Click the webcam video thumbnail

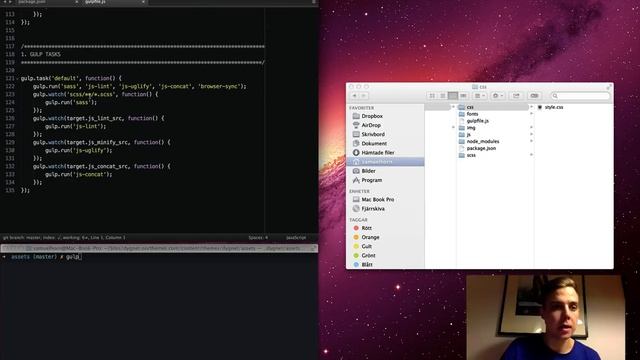tap(545, 317)
